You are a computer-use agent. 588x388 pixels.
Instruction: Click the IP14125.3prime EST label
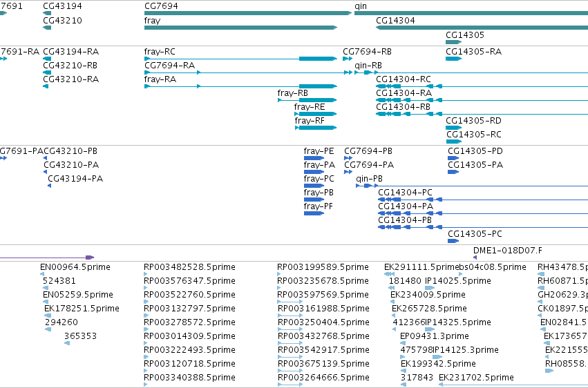tap(466, 350)
